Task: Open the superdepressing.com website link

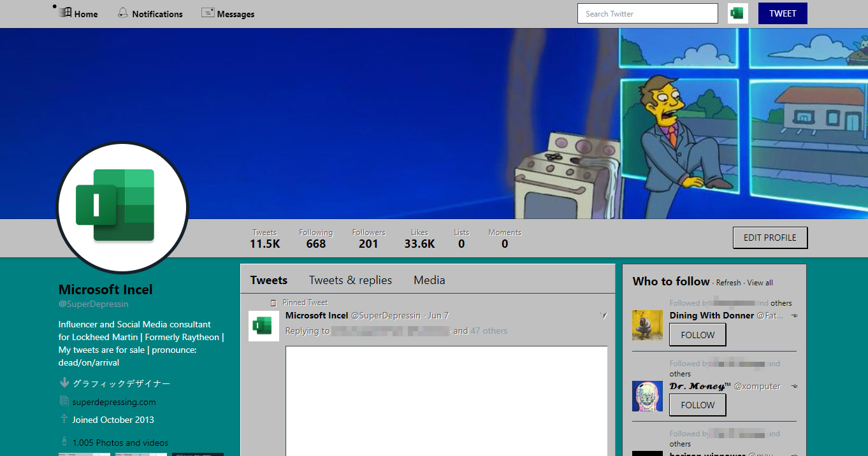Action: pyautogui.click(x=114, y=402)
